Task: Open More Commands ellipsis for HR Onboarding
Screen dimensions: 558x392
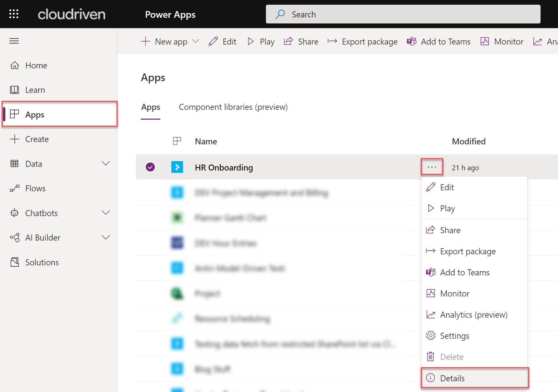Action: click(432, 167)
